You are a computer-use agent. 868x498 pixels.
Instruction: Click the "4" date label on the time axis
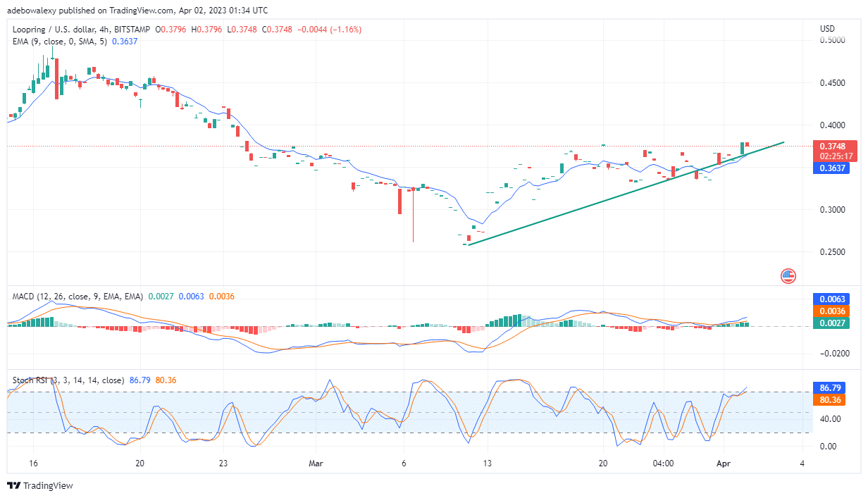[802, 464]
